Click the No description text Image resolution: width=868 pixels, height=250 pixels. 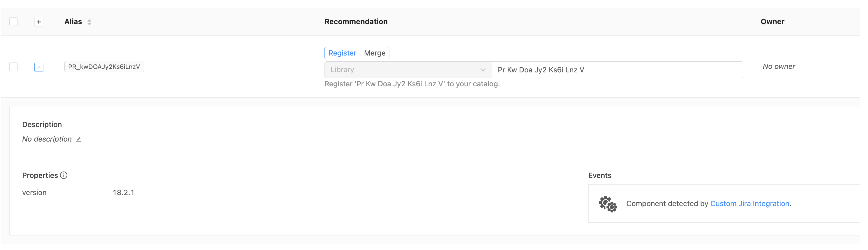(47, 139)
